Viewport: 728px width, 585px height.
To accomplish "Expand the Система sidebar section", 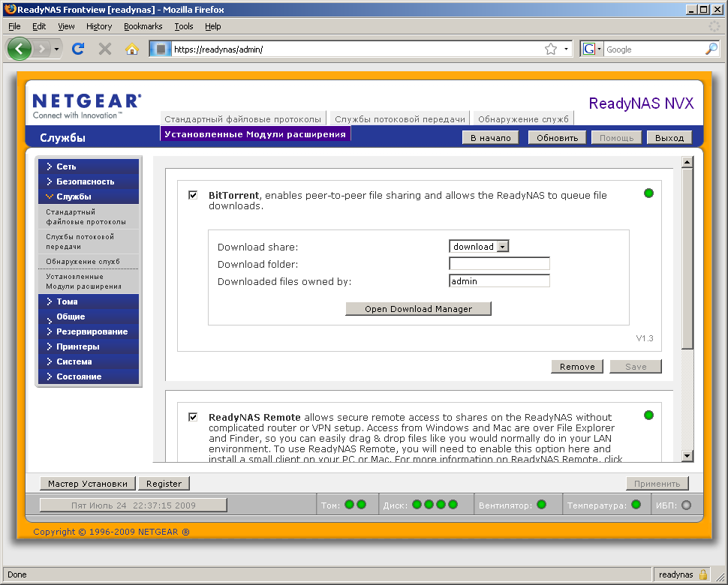I will pos(89,361).
